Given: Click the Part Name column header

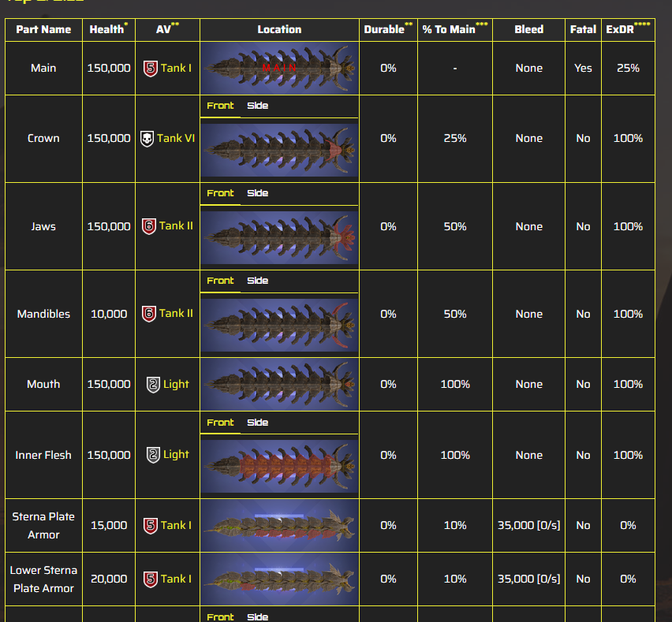Looking at the screenshot, I should coord(43,29).
